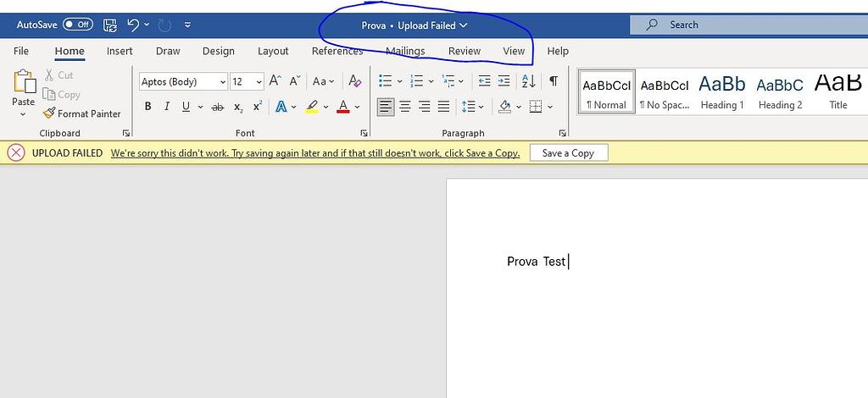Click Clear All Formatting icon
The image size is (868, 398).
tap(355, 81)
